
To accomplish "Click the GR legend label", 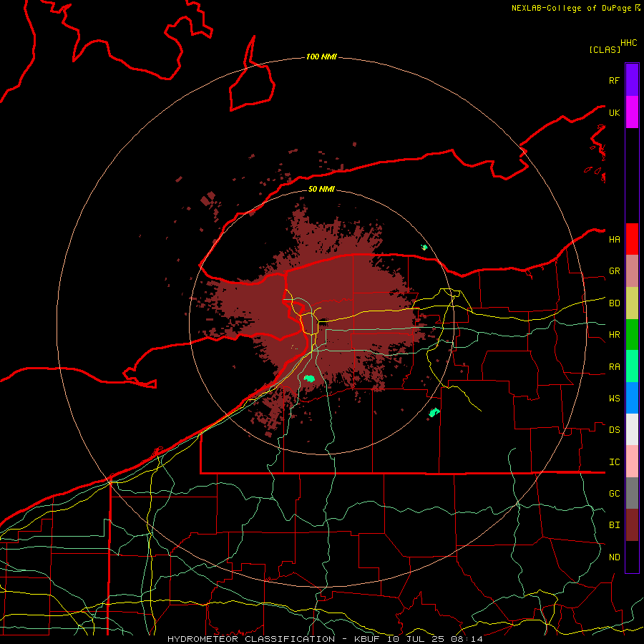I will click(x=614, y=271).
